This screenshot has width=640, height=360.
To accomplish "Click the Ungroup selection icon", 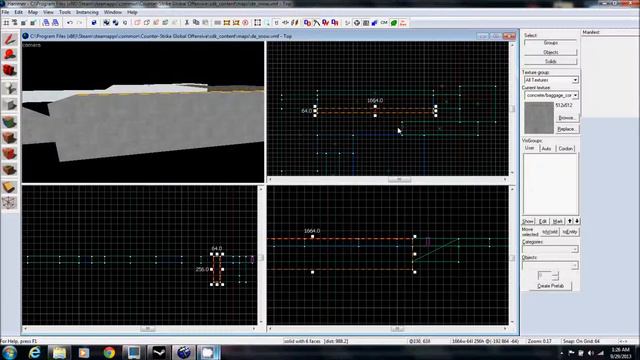I will click(116, 23).
